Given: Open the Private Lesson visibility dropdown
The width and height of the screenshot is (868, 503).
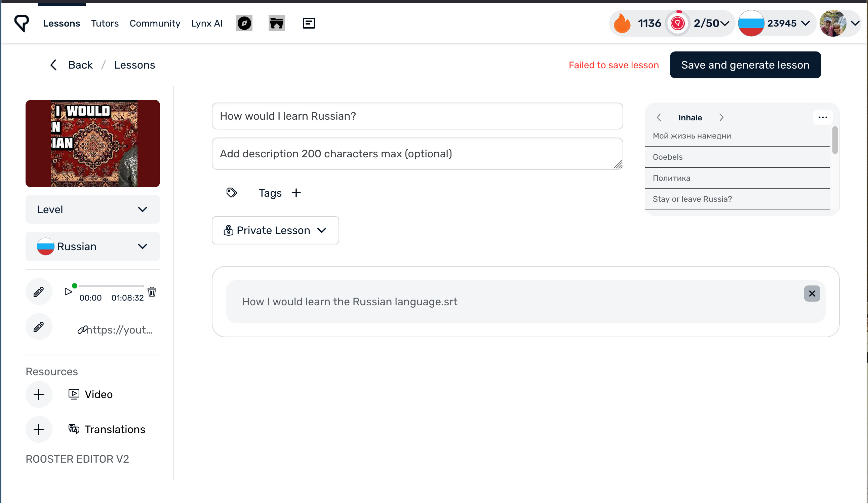Looking at the screenshot, I should coord(275,230).
